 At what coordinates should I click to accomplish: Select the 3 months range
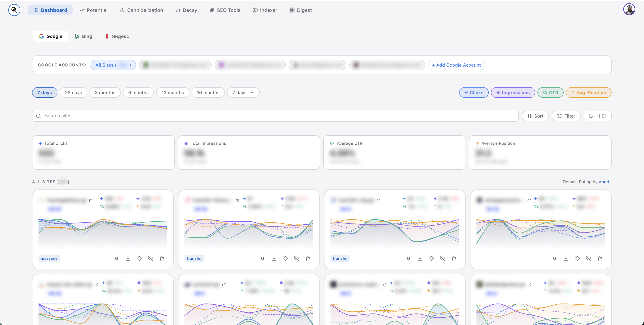tap(105, 92)
